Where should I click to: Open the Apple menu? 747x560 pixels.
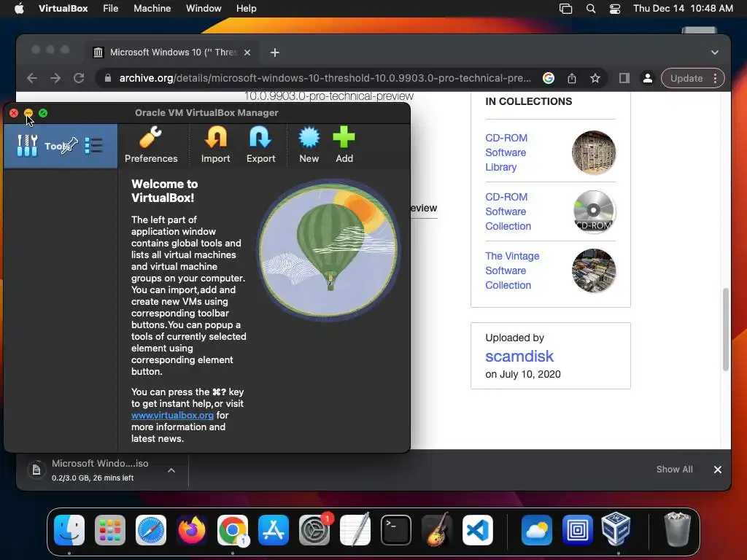click(x=19, y=8)
